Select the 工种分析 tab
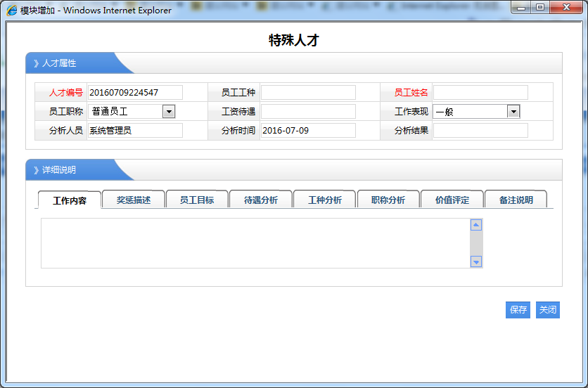This screenshot has width=588, height=388. (x=325, y=200)
